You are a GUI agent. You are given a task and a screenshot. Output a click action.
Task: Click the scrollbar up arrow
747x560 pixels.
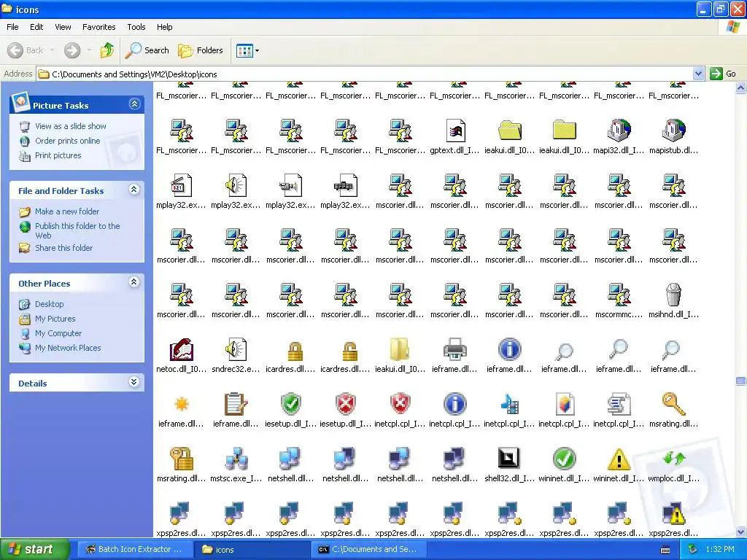coord(740,87)
